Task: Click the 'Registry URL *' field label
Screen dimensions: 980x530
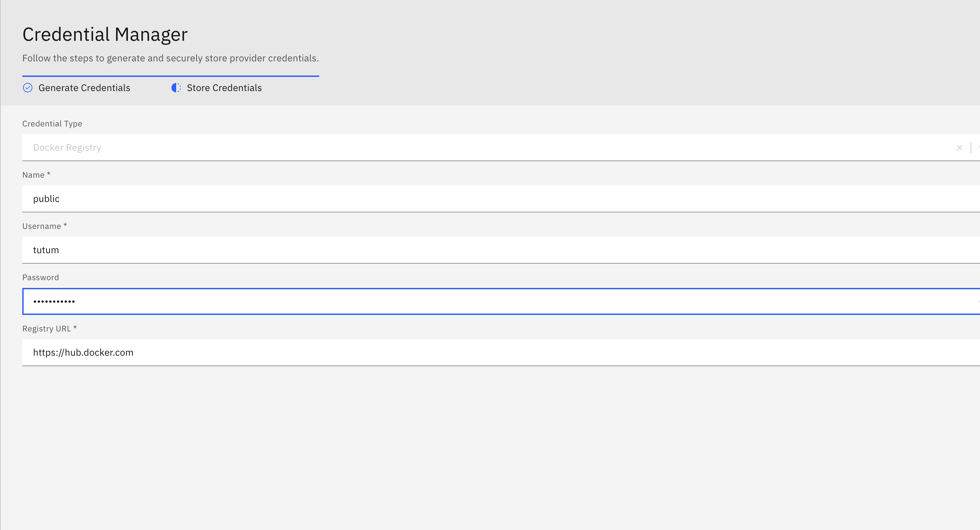Action: click(x=50, y=328)
